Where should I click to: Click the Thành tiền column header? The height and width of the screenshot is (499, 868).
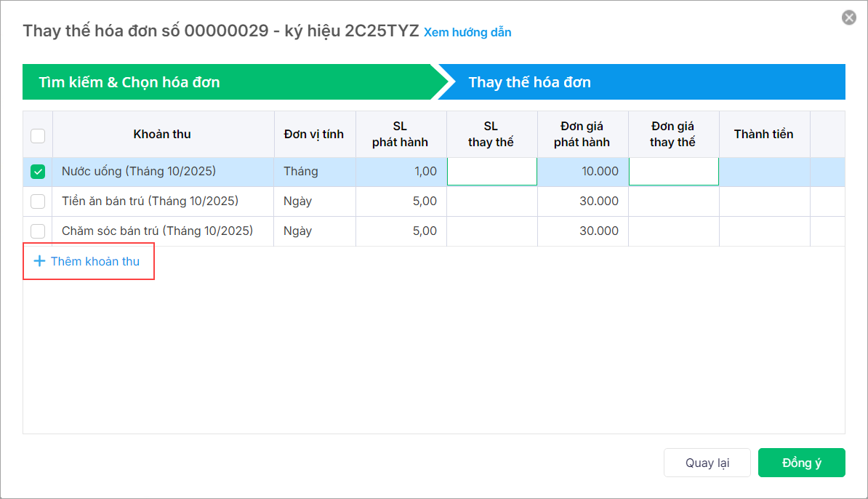[x=763, y=135]
